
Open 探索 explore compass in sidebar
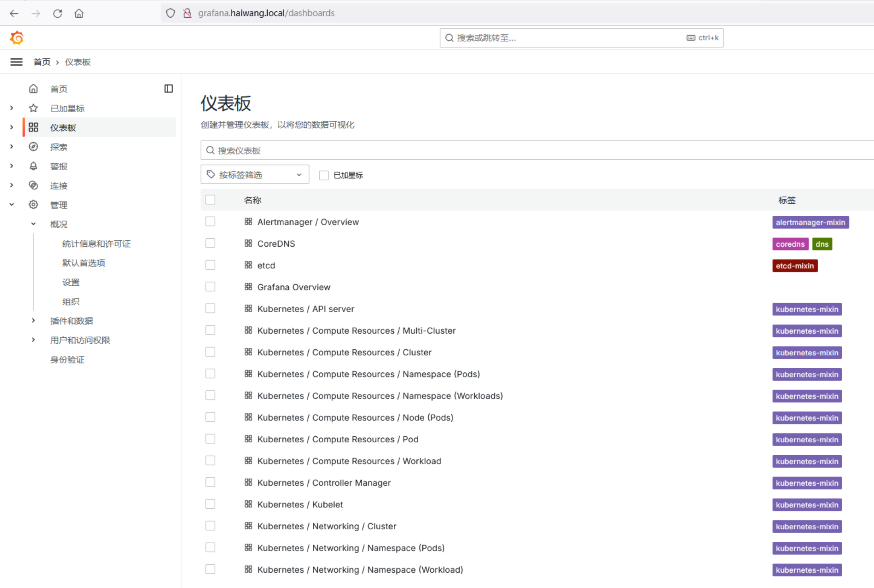58,147
